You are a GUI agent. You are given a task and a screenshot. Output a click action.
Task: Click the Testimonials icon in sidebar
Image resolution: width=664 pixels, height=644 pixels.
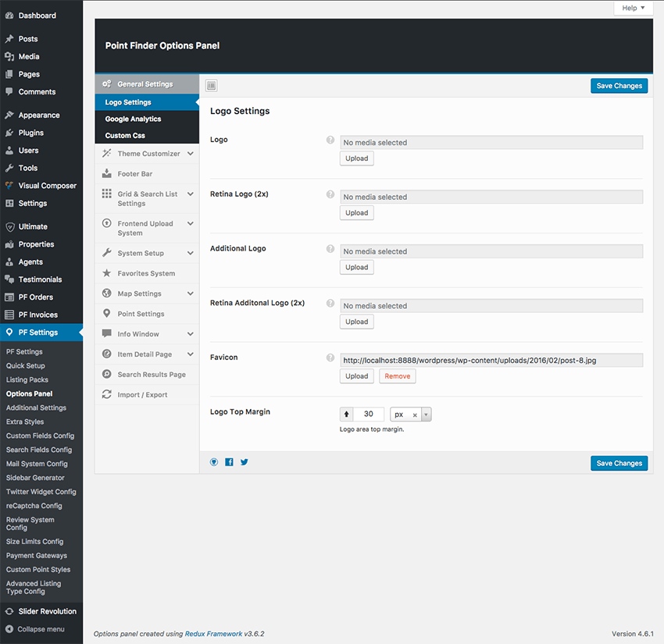point(9,279)
